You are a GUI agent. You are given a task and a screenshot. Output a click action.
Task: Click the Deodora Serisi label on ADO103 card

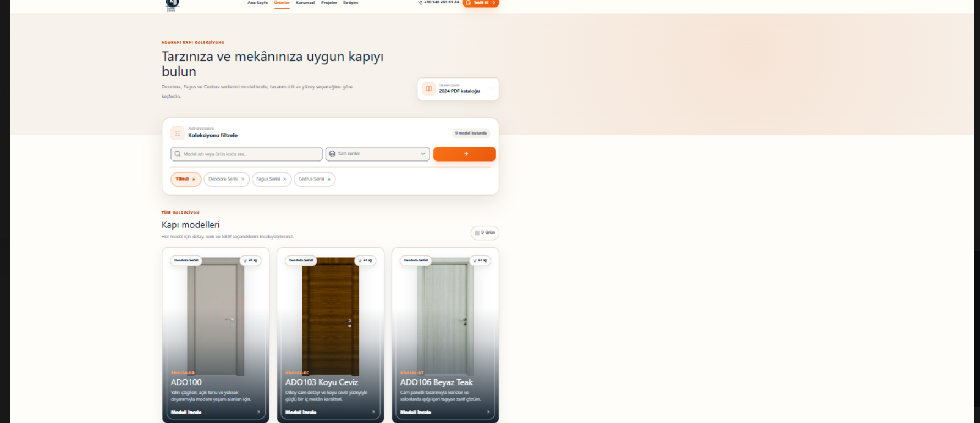(x=301, y=260)
